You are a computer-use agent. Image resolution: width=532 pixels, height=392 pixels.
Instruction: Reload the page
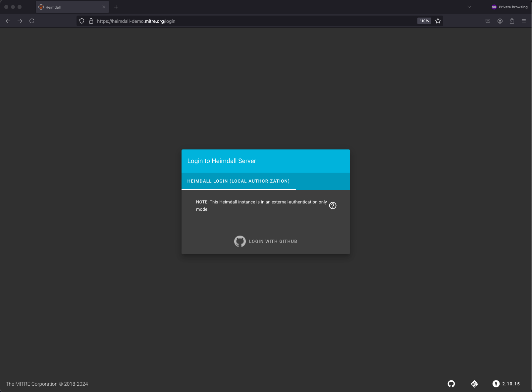pyautogui.click(x=32, y=21)
